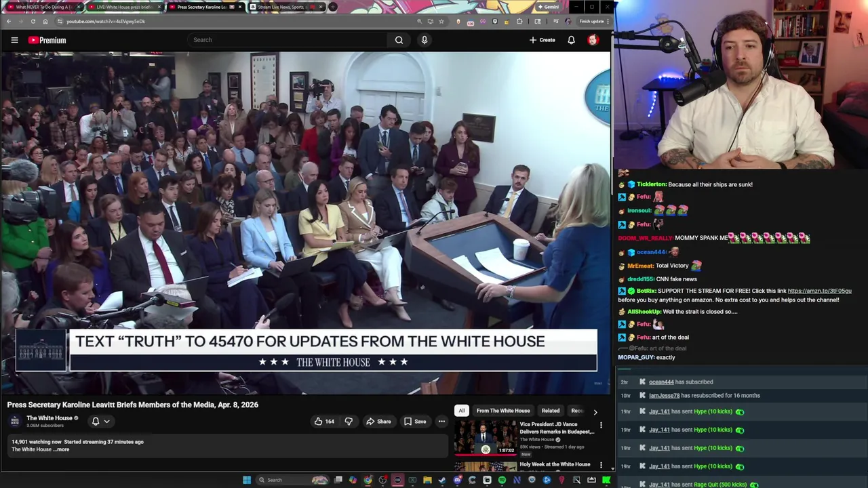Expand description with ...more
Image resolution: width=868 pixels, height=488 pixels.
62,449
